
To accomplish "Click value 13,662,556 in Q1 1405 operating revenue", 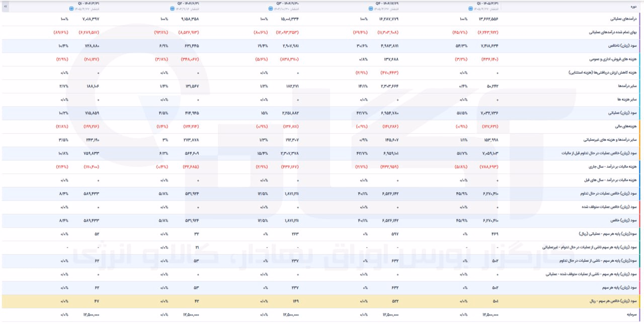I will pos(488,19).
